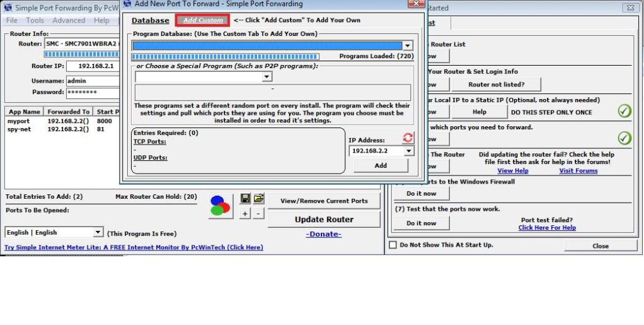The image size is (644, 325).
Task: Click Do it now for Windows Firewall step
Action: [422, 194]
